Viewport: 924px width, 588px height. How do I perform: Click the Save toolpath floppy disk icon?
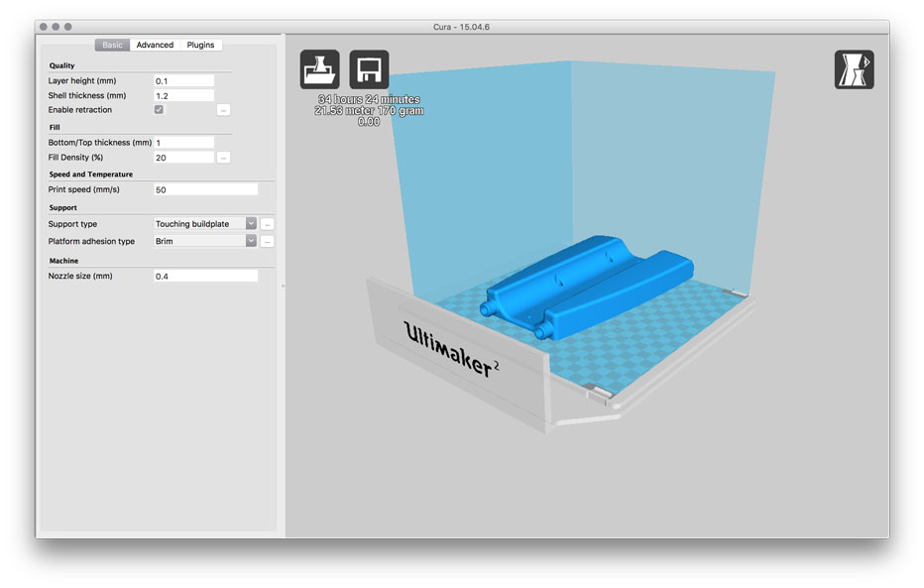click(369, 69)
